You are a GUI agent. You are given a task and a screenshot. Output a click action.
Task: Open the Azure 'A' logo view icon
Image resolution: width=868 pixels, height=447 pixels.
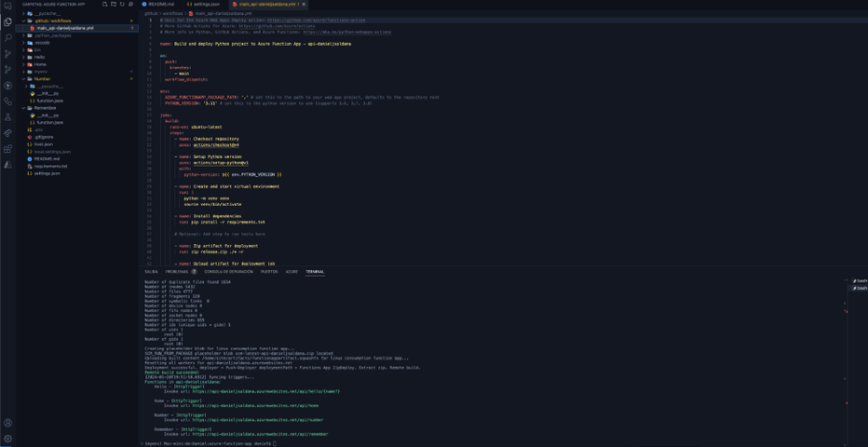[7, 165]
